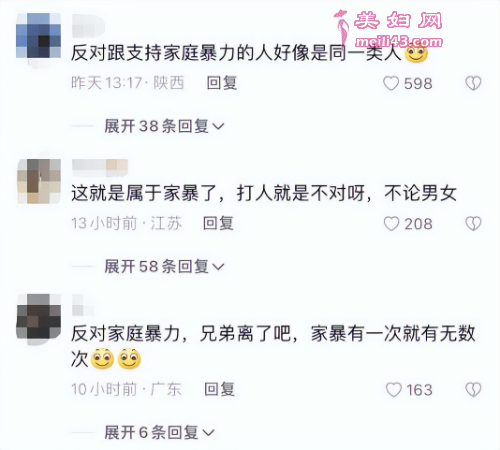The image size is (500, 450).
Task: Expand 6 replies under third comment
Action: (x=159, y=433)
